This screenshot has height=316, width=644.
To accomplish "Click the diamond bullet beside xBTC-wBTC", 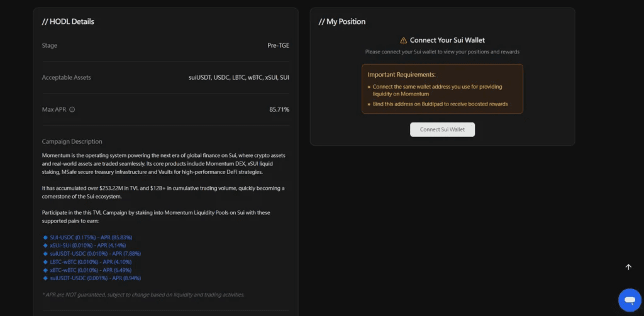I will tap(45, 270).
